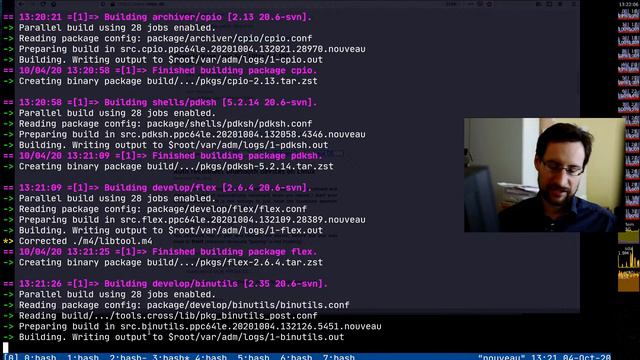Click the tmux session indicator [0]
This screenshot has height=360, width=640.
tap(11, 357)
